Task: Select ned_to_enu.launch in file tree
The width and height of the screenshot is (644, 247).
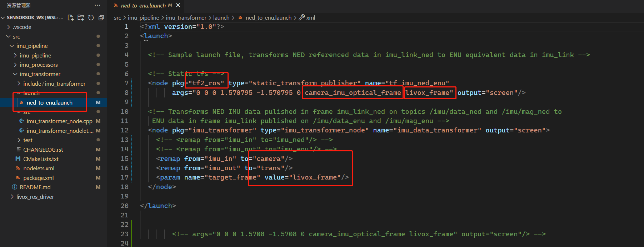Action: coord(54,102)
